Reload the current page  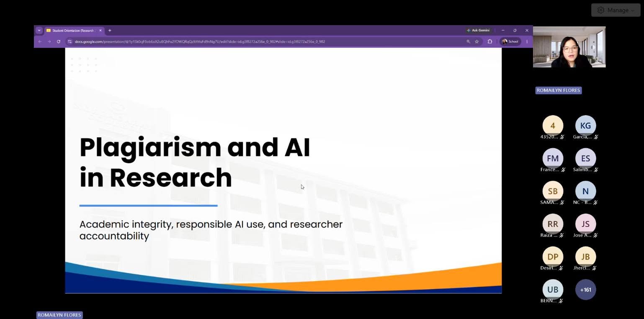(x=59, y=41)
